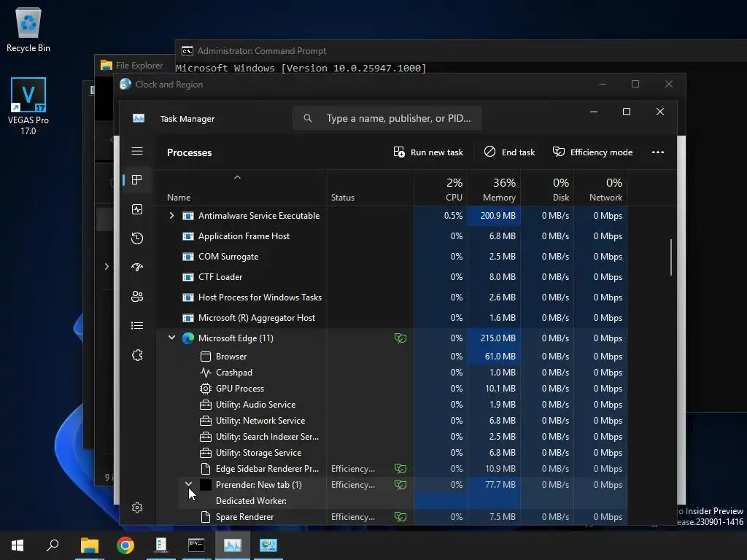The image size is (747, 560).
Task: Click the File Explorer window title
Action: tap(139, 65)
